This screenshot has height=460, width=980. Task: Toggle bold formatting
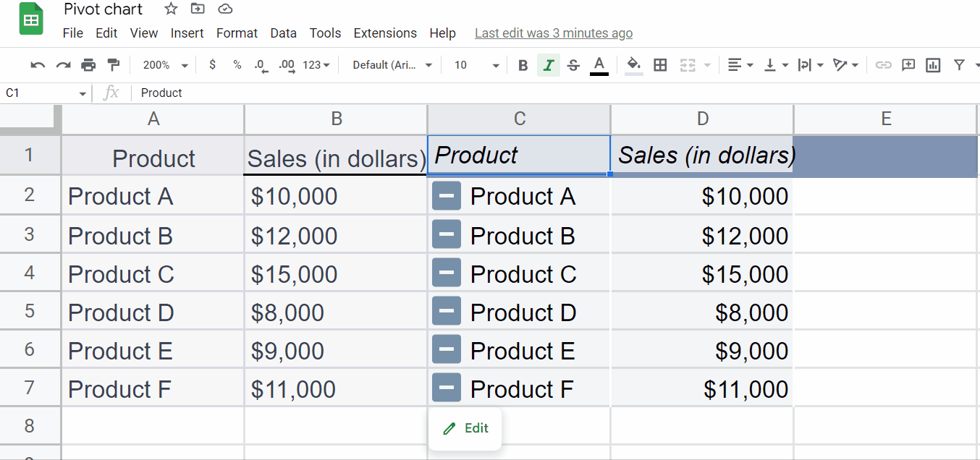523,65
